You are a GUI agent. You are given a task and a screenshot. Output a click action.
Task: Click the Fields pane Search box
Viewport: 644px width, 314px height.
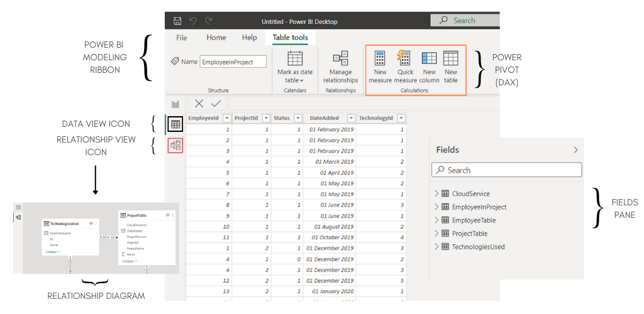pos(507,170)
